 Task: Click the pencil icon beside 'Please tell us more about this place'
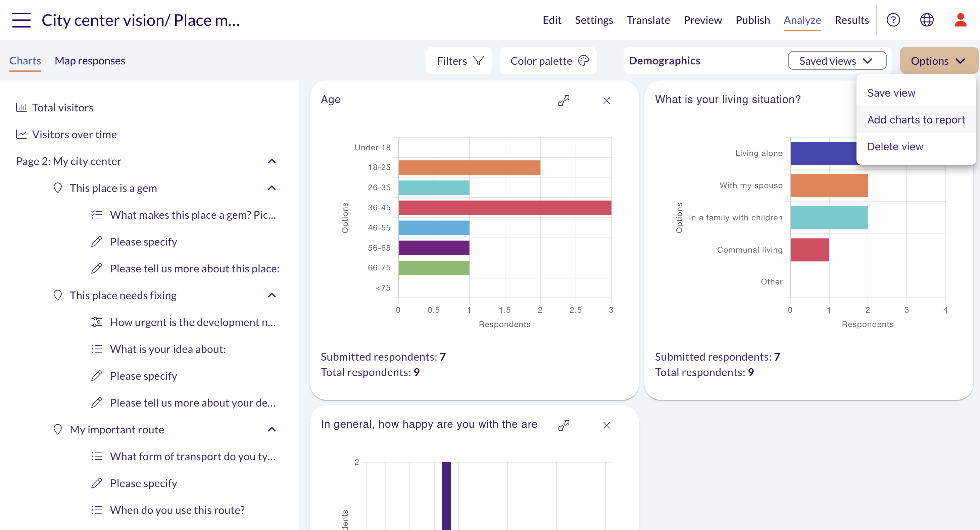click(97, 268)
